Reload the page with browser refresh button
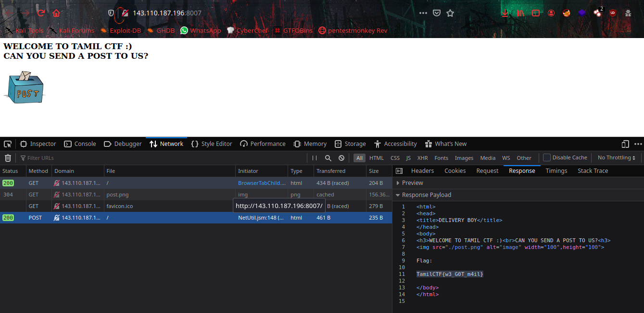 (41, 13)
